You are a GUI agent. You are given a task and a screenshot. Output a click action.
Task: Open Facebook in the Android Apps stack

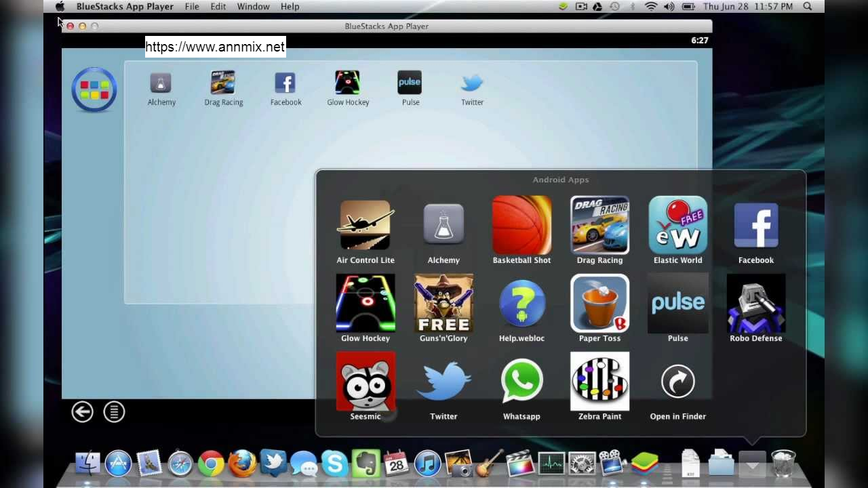pos(756,225)
